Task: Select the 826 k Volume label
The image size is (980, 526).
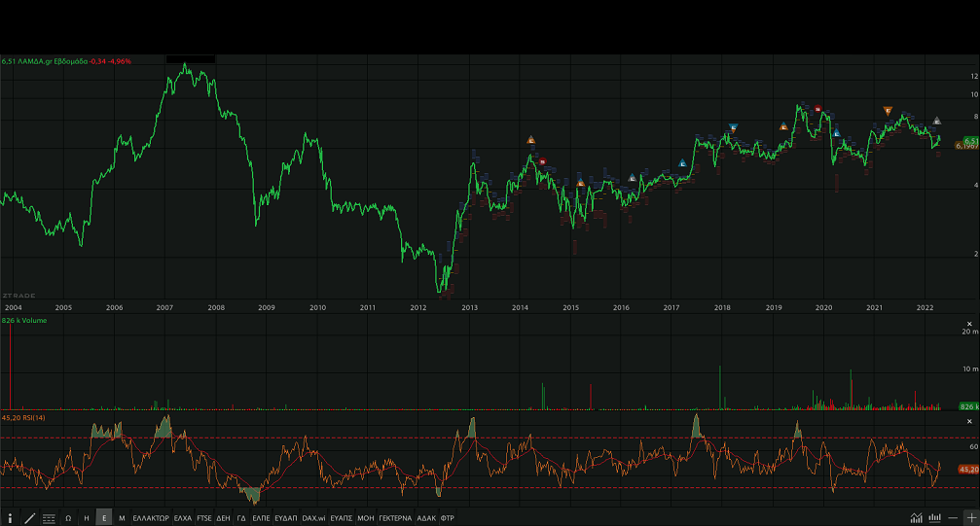Action: (x=24, y=320)
